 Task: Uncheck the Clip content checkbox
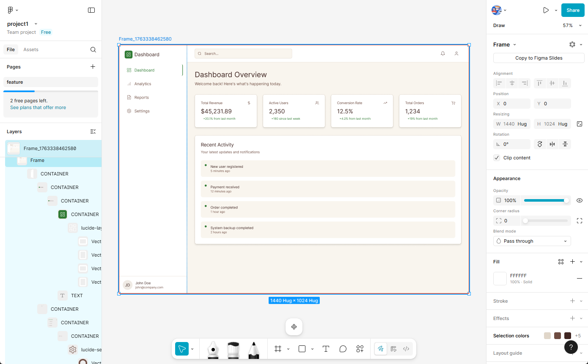tap(497, 157)
